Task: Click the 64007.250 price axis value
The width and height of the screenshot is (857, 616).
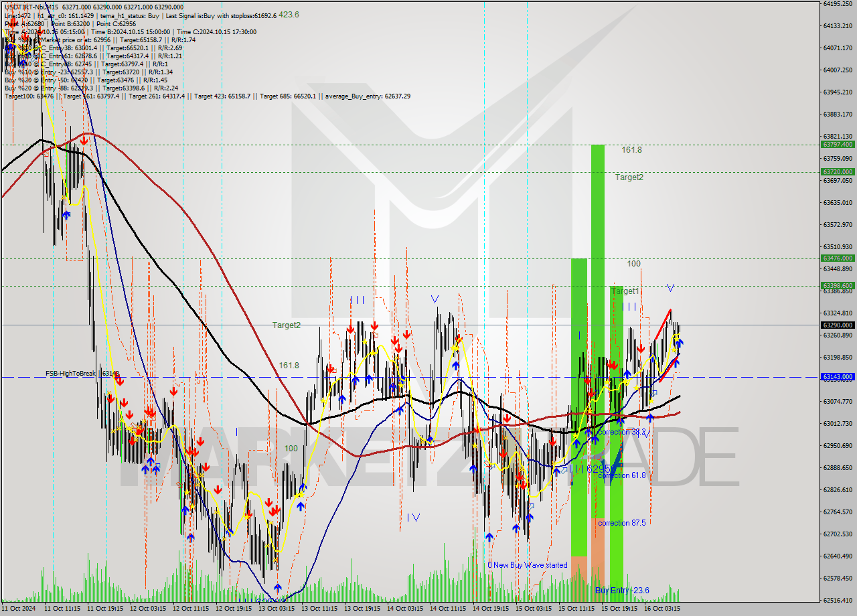Action: [x=837, y=70]
